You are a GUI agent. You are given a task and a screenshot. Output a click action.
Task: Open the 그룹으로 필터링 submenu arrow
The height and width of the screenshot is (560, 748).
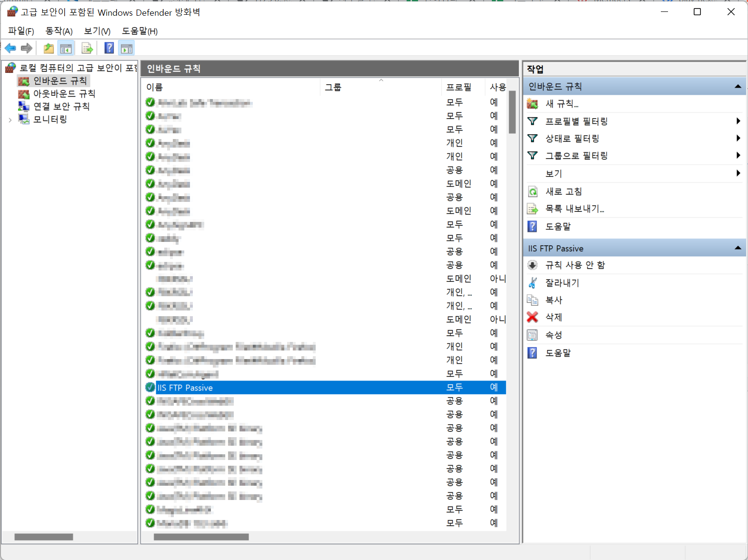click(738, 155)
